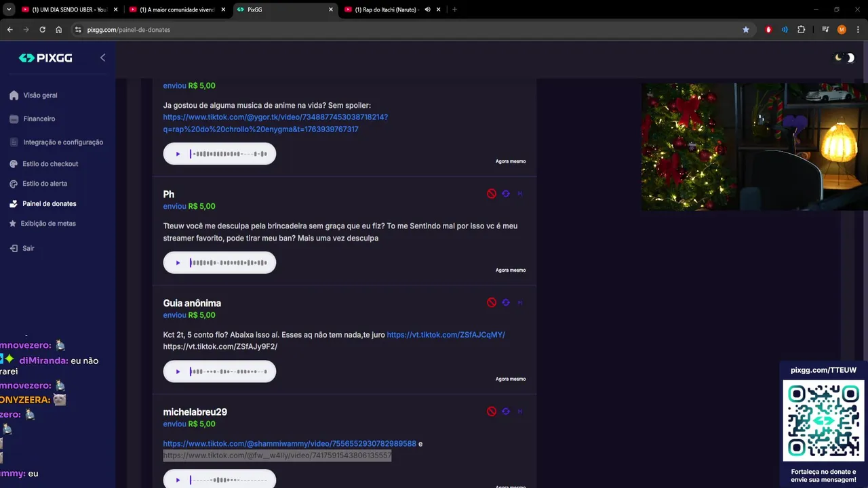868x488 pixels.
Task: Mute the Rap do Itachi tab audio
Action: pos(427,9)
